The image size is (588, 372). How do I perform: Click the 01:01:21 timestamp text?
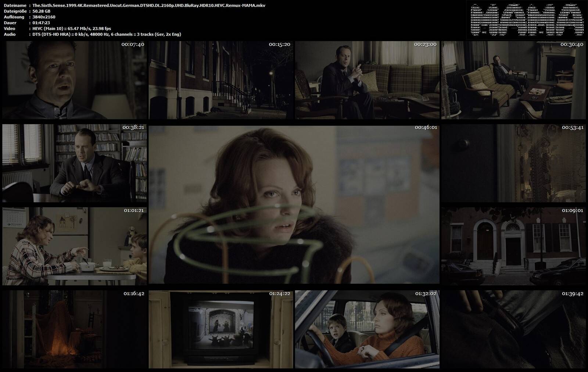point(134,211)
